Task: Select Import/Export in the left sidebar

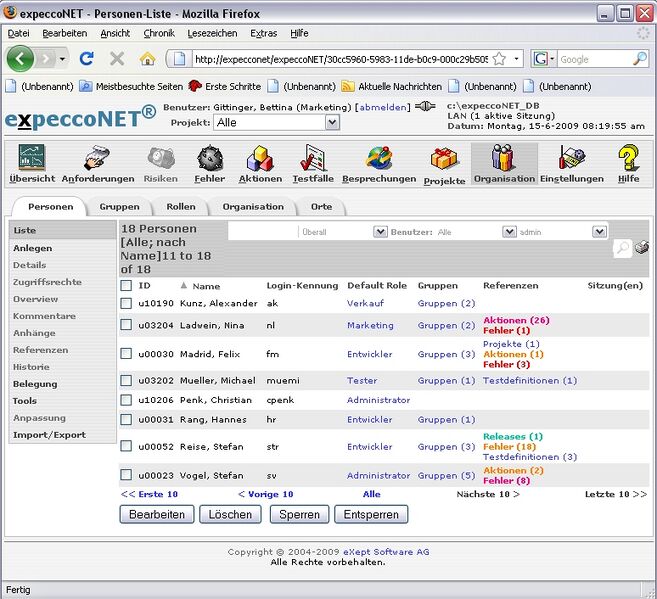Action: point(49,435)
